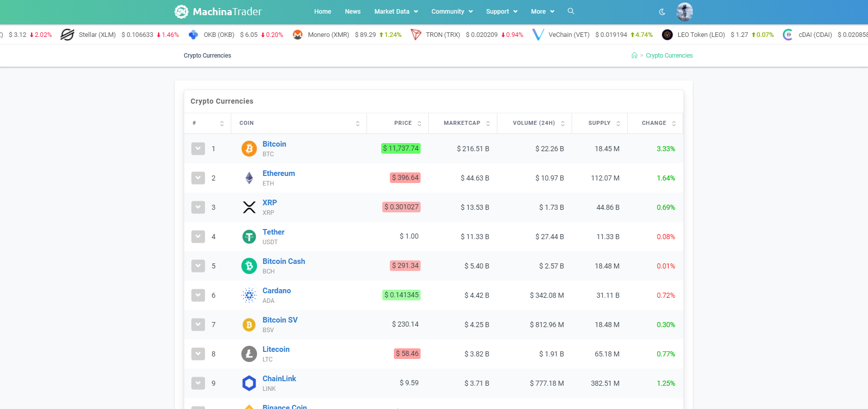
Task: Sort table by Price column header
Action: pyautogui.click(x=403, y=123)
